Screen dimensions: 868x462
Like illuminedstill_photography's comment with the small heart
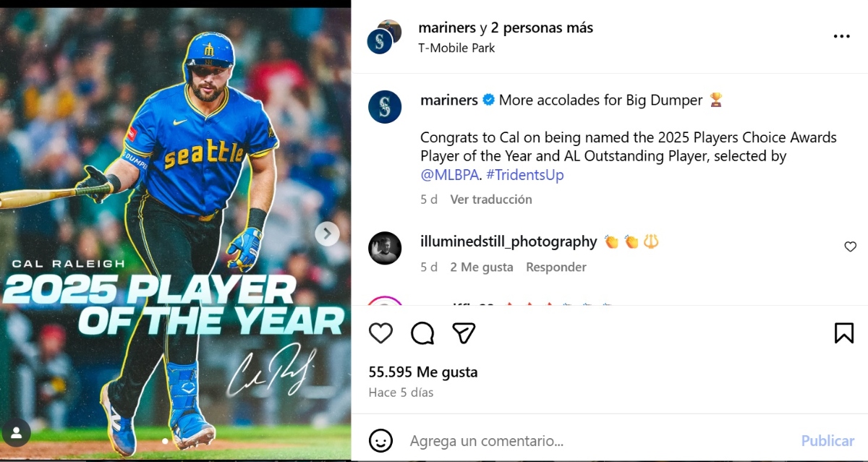(x=851, y=247)
